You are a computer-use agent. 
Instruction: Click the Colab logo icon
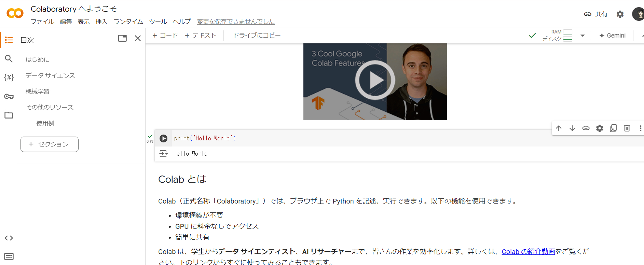click(x=15, y=13)
